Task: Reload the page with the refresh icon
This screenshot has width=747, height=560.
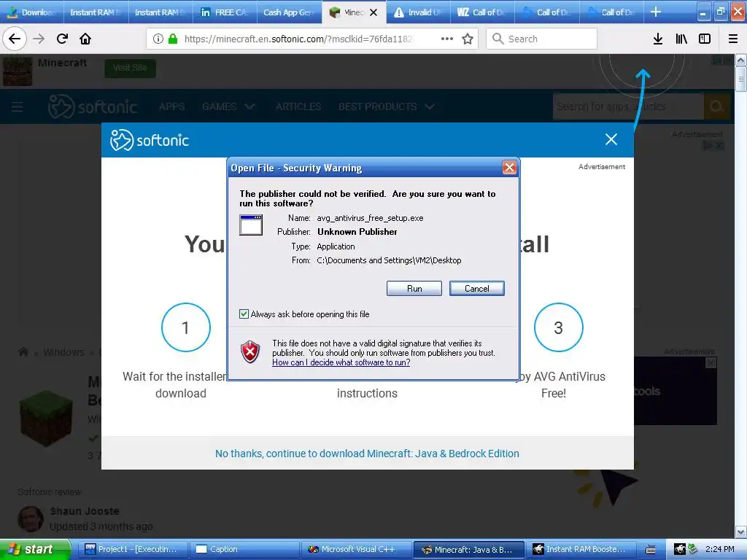Action: 62,39
